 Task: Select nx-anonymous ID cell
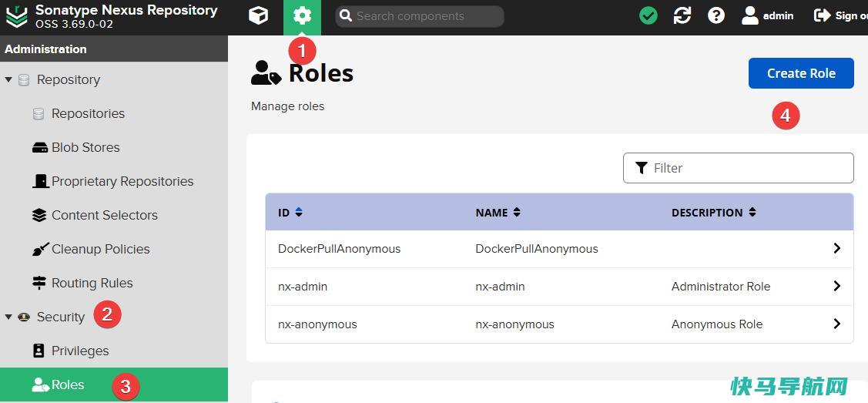[317, 324]
